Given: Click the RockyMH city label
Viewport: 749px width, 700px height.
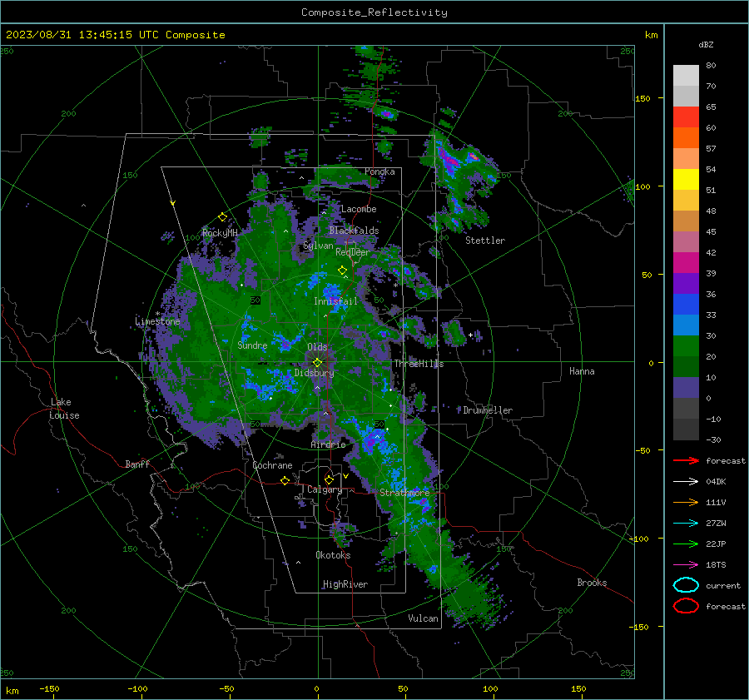Looking at the screenshot, I should 220,233.
